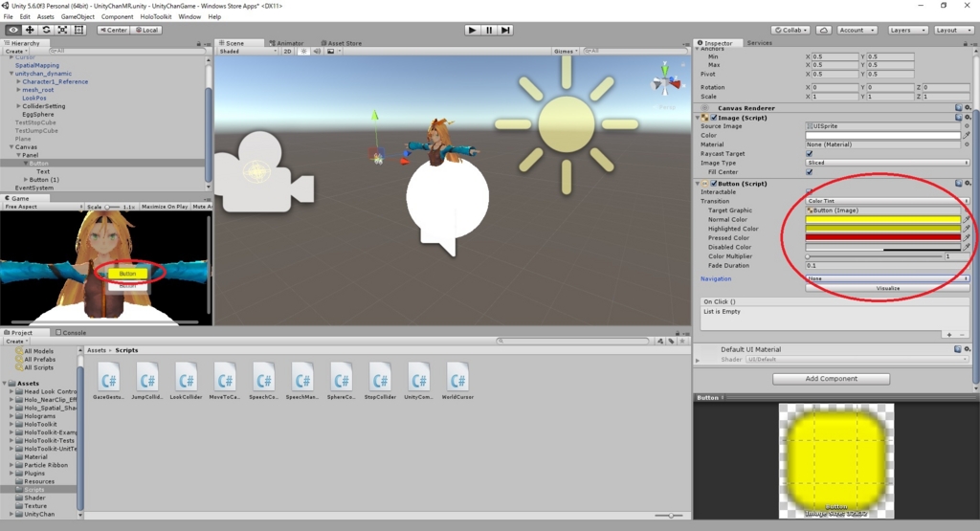Open Image Type dropdown
The image size is (980, 531).
pos(887,163)
